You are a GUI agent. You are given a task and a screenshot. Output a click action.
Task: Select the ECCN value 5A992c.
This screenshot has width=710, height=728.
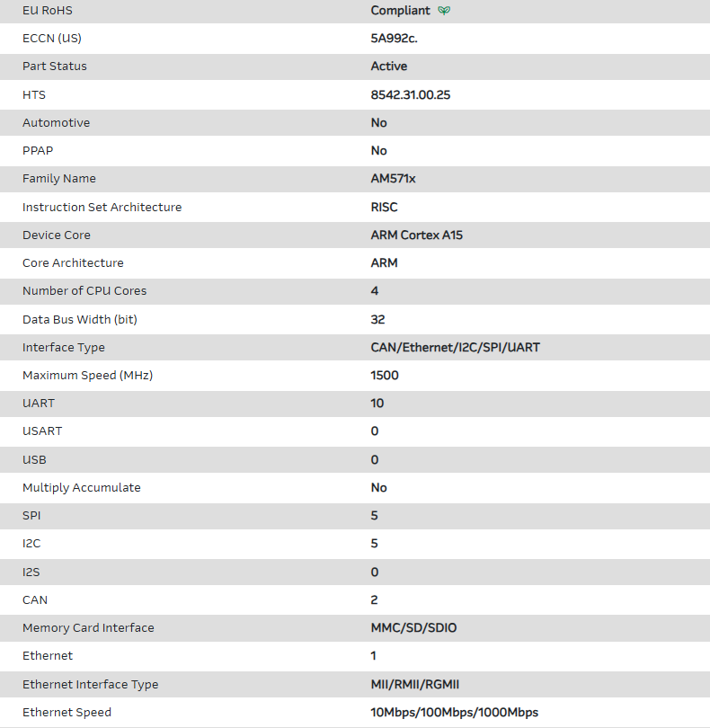point(395,39)
